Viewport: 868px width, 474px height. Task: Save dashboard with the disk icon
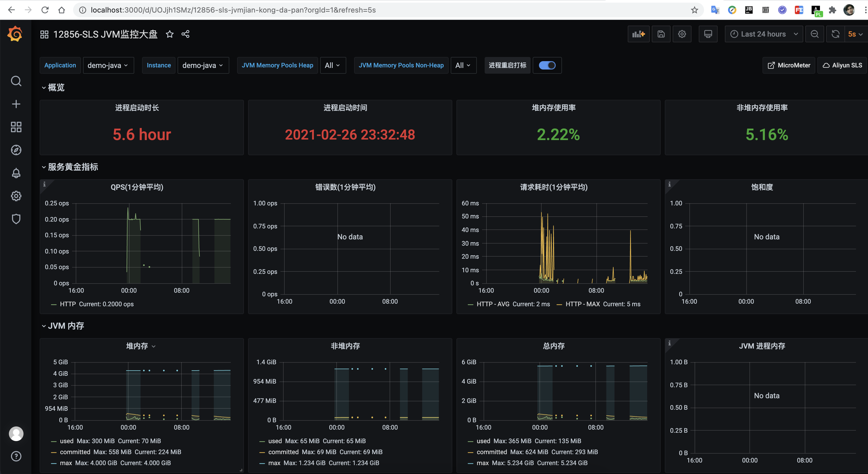pyautogui.click(x=661, y=34)
